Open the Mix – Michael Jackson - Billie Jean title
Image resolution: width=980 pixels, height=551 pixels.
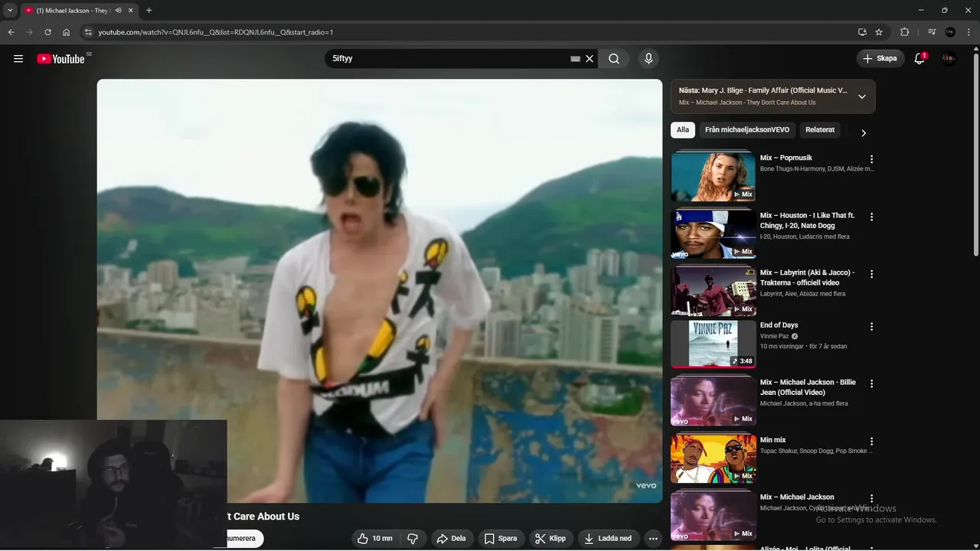pos(808,387)
